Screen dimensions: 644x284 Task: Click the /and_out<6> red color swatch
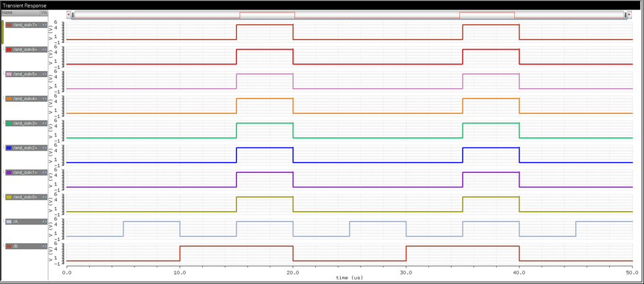[9, 50]
